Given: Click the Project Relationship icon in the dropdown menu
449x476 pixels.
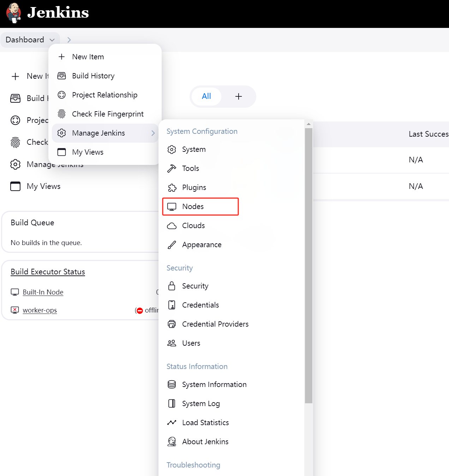Looking at the screenshot, I should click(x=62, y=95).
